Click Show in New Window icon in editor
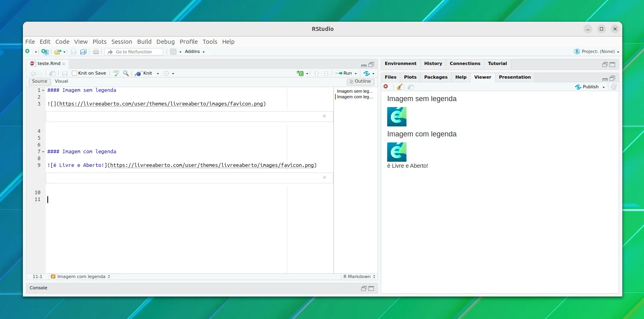Screen dimensions: 644x319 [52, 73]
